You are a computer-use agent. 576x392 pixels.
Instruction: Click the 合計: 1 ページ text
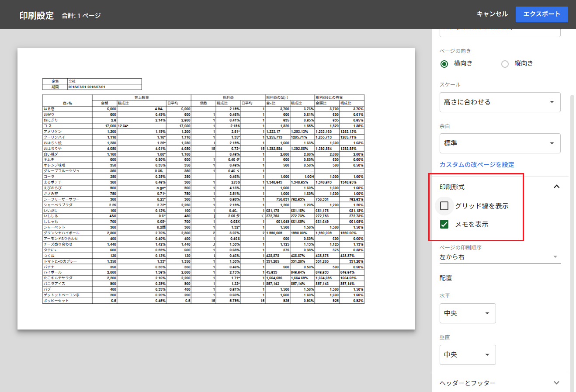point(81,15)
